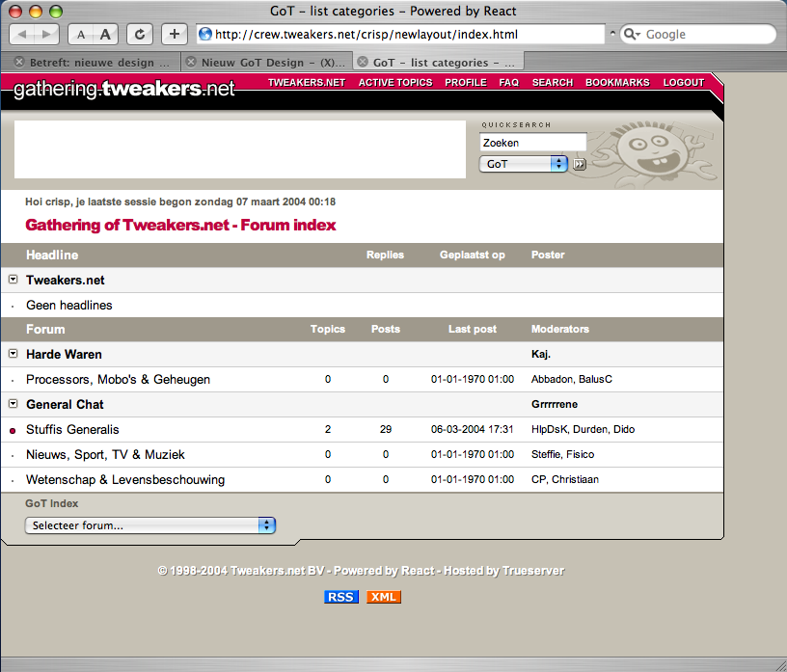This screenshot has height=672, width=787.
Task: Click the 'Replies' column header
Action: pyautogui.click(x=385, y=255)
